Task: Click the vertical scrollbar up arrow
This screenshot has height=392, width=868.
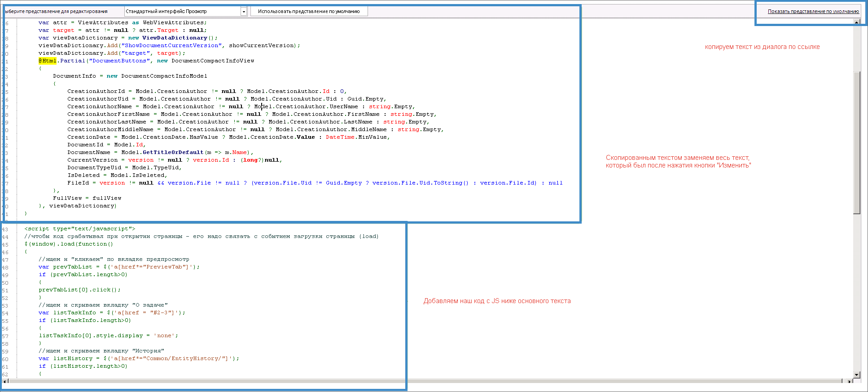Action: (x=857, y=22)
